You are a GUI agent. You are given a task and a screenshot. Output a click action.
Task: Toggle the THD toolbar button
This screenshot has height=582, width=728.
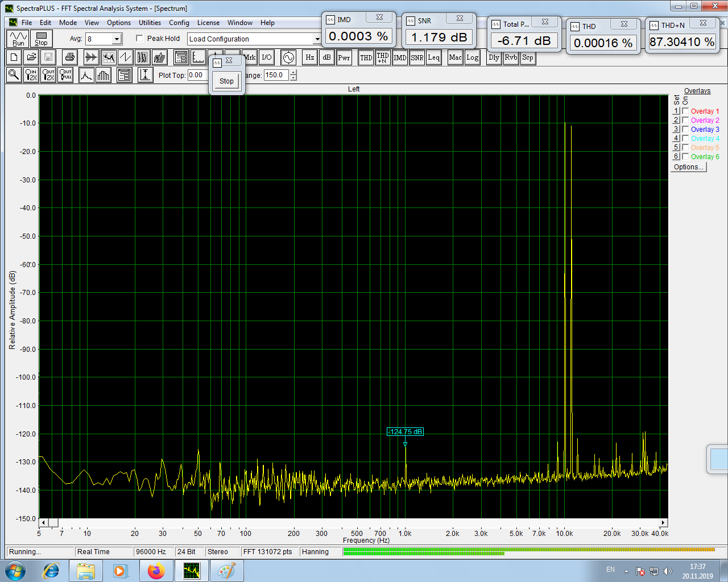(x=366, y=57)
